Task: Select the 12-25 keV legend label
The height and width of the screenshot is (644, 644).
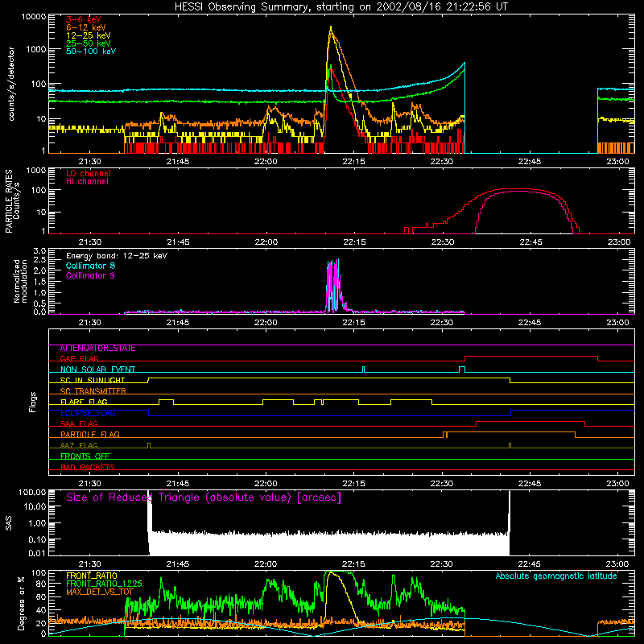Action: pyautogui.click(x=89, y=35)
